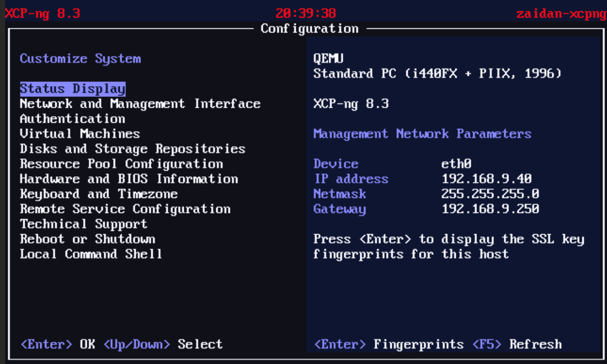Click the XCP-ng 8.3 text in right panel

click(x=351, y=104)
